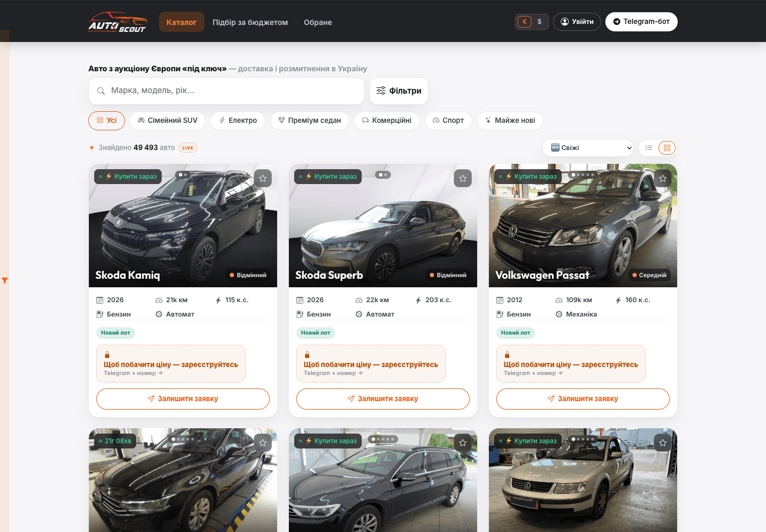Click photo carousel dots on Skoda Superb
766x532 pixels.
383,174
